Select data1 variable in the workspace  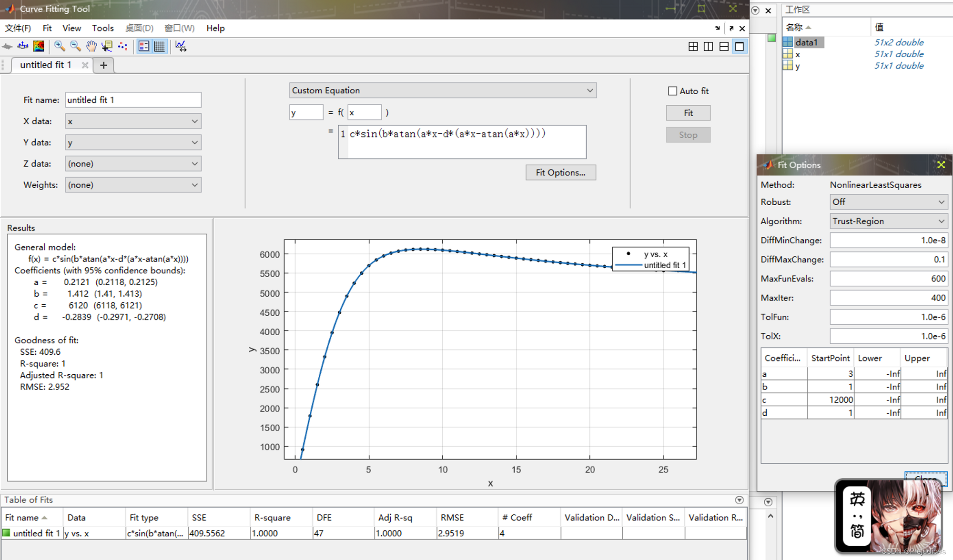coord(806,42)
